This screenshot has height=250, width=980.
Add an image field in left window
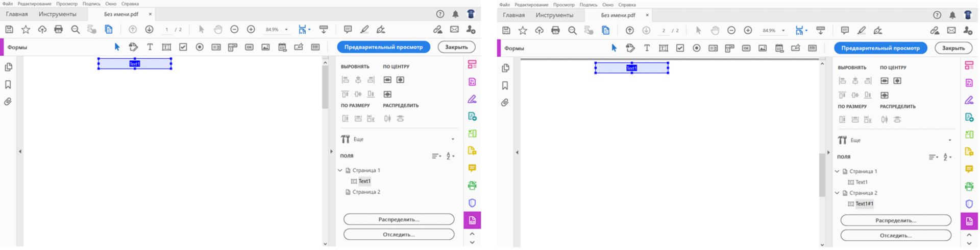pyautogui.click(x=265, y=47)
